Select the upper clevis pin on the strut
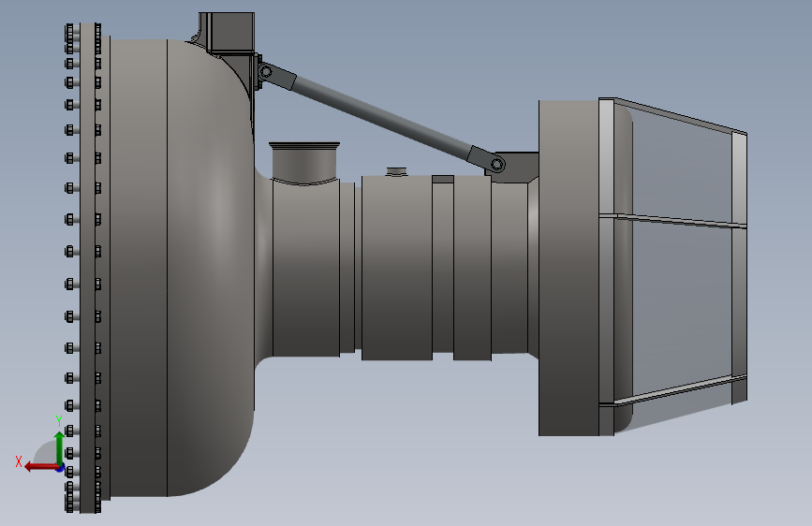812x526 pixels. 266,71
